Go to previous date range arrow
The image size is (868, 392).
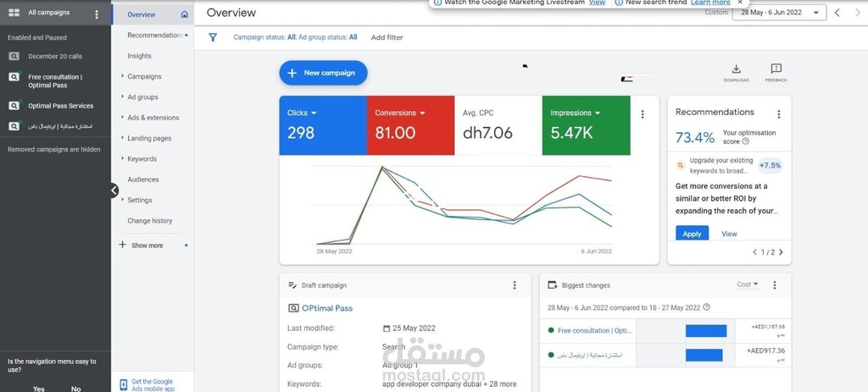pyautogui.click(x=837, y=13)
